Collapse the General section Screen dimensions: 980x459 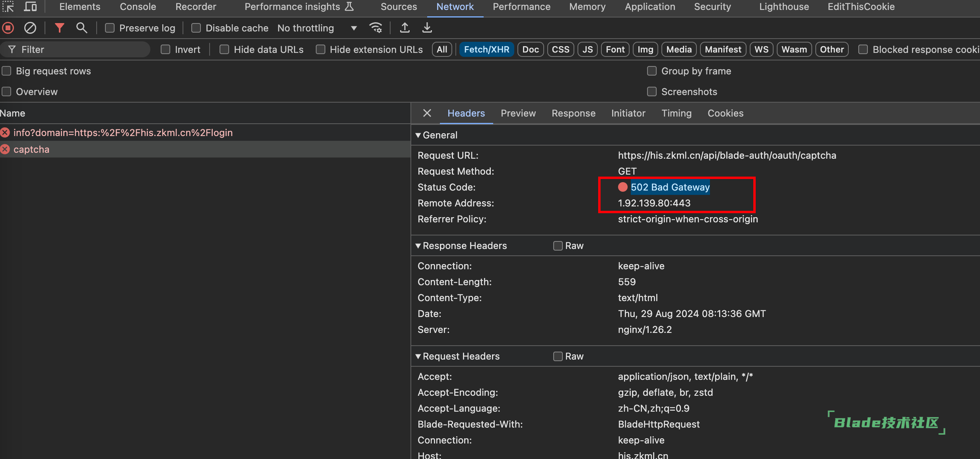tap(418, 135)
